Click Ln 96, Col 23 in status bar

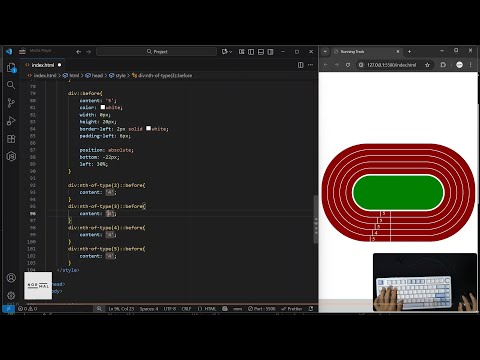pyautogui.click(x=121, y=309)
